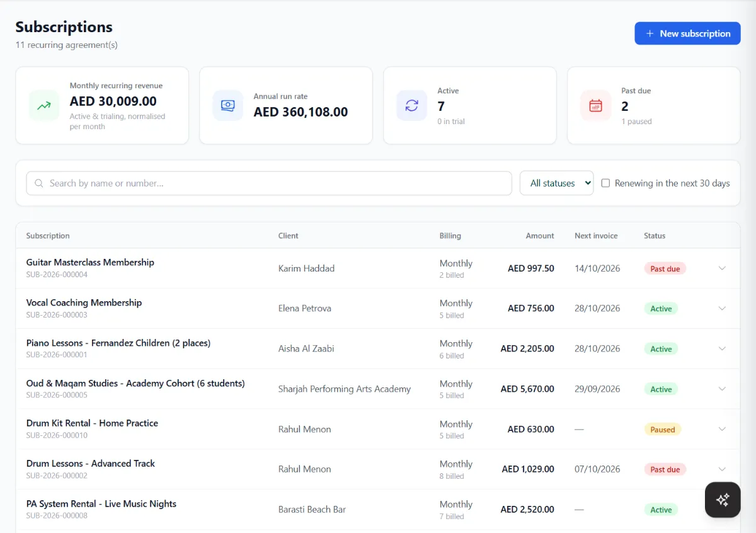Viewport: 756px width, 533px height.
Task: Focus the Search by name or number field
Action: point(269,183)
